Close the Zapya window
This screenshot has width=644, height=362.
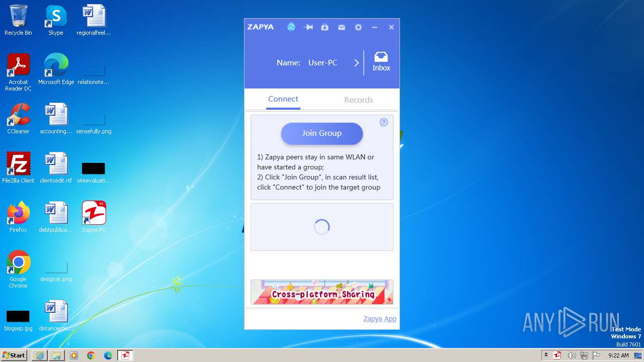[x=391, y=27]
